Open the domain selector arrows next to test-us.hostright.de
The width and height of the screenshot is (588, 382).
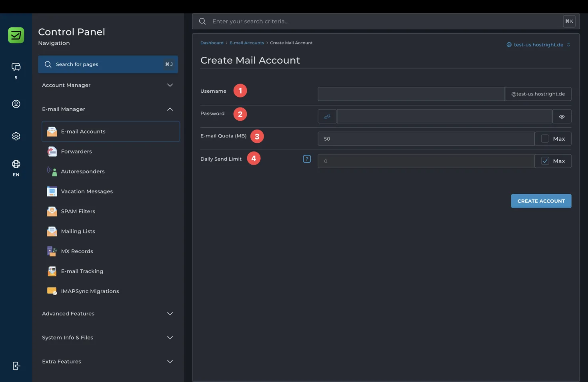tap(568, 45)
